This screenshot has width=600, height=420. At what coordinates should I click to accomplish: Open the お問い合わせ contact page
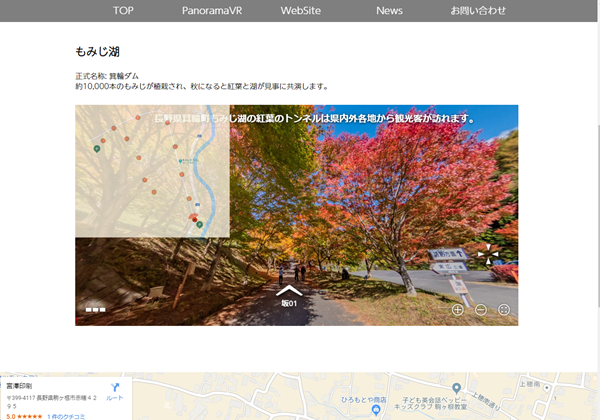(478, 11)
